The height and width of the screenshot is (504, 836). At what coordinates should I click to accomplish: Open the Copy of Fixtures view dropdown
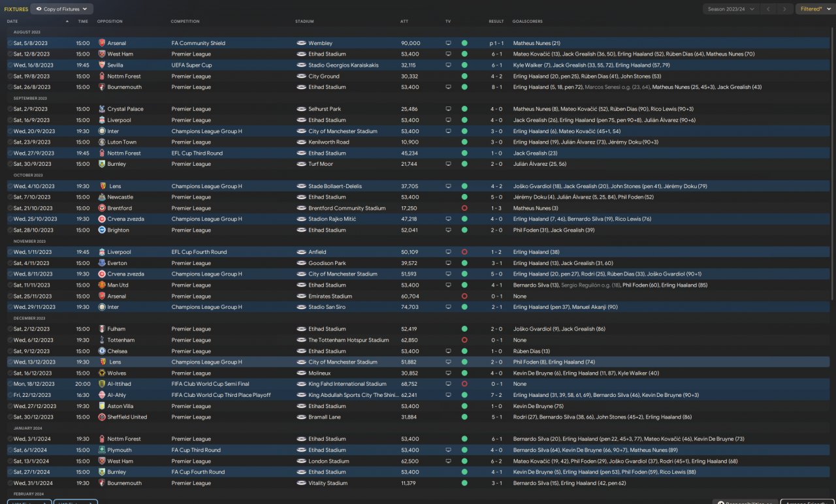point(62,9)
